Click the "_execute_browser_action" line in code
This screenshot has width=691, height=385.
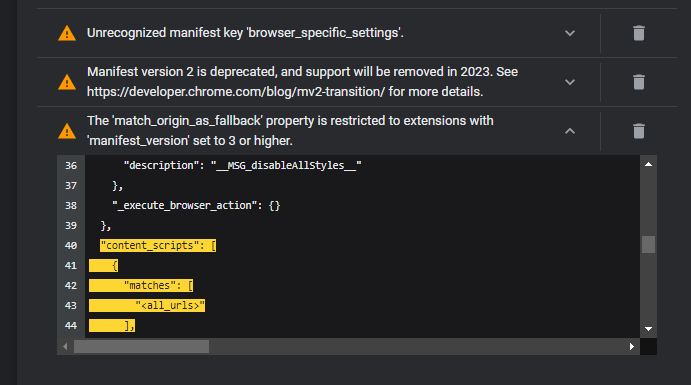tap(196, 206)
